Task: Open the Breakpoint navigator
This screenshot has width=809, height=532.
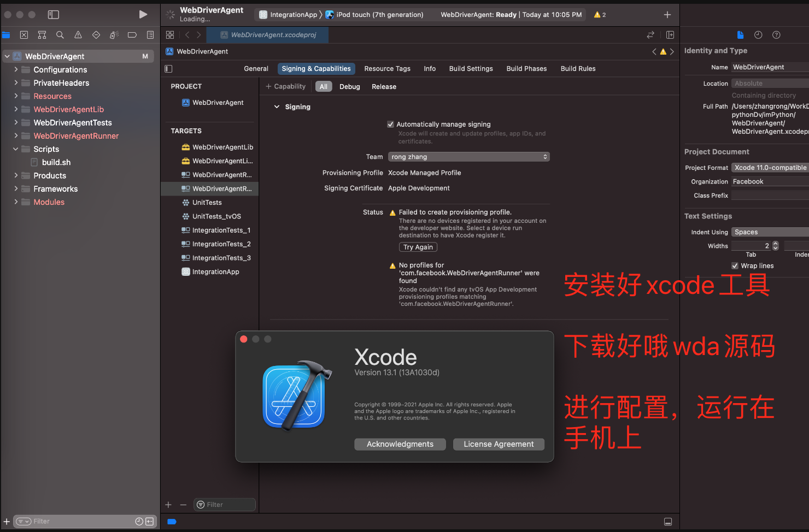Action: [132, 35]
